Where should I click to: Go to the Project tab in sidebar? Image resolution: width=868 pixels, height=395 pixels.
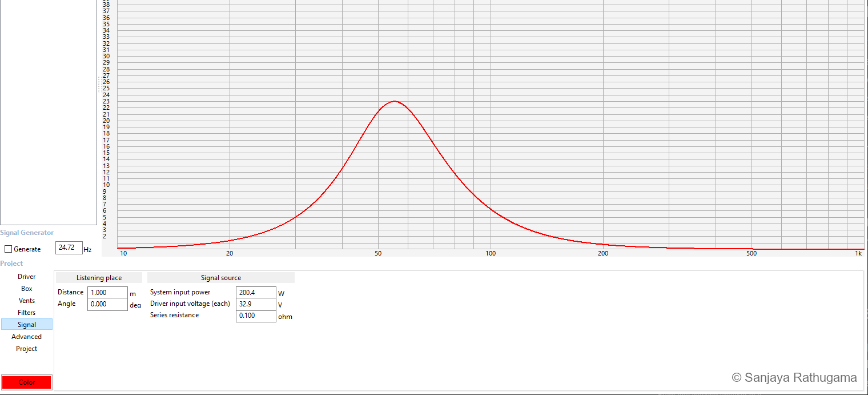tap(27, 349)
